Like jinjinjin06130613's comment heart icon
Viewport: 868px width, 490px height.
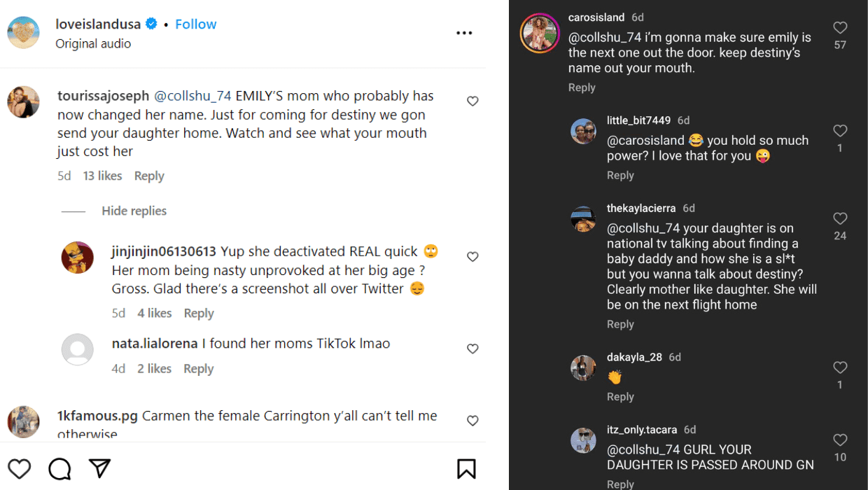[x=472, y=256]
